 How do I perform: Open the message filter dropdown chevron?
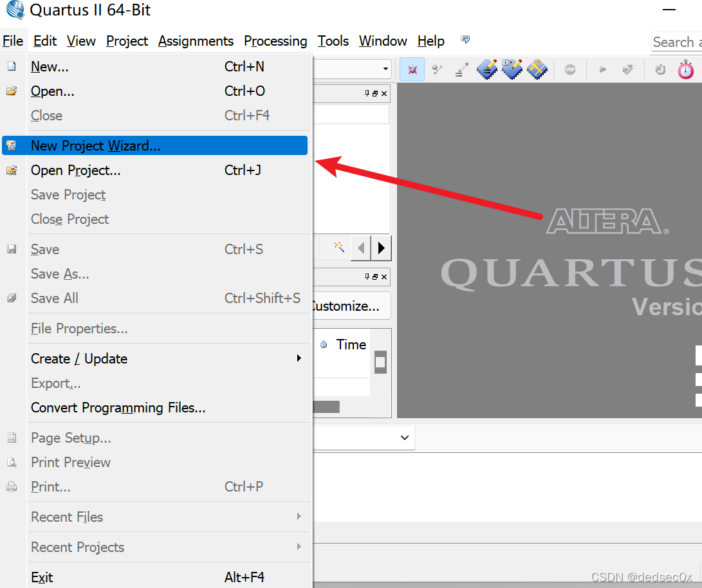(404, 437)
